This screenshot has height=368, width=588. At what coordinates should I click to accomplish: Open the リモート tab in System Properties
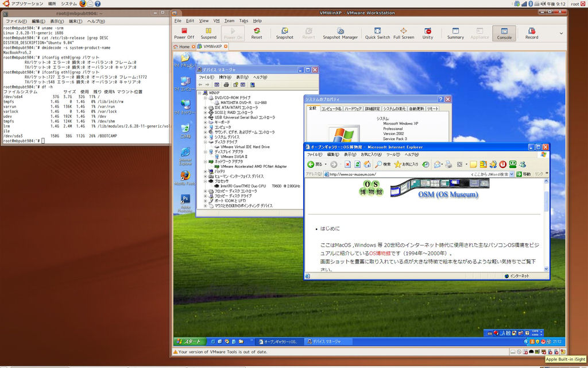(432, 109)
